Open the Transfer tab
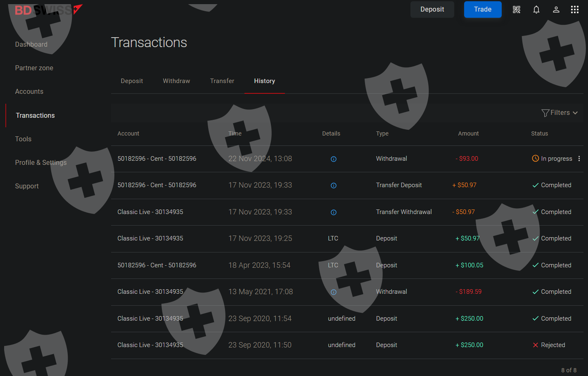 tap(222, 81)
